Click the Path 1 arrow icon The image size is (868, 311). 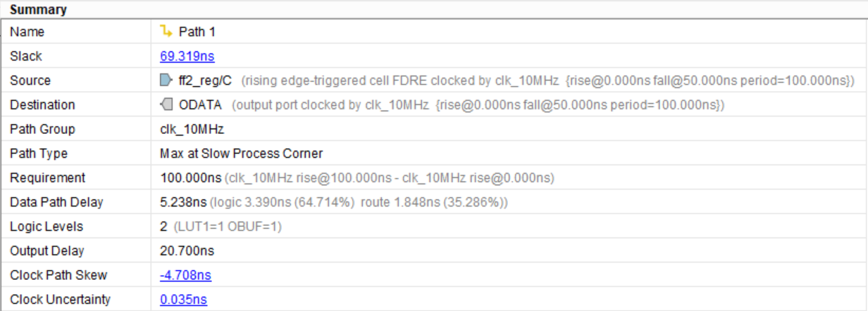pyautogui.click(x=166, y=32)
